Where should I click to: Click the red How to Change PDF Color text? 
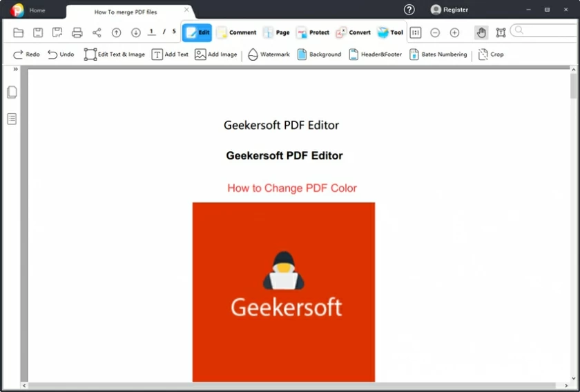click(292, 188)
